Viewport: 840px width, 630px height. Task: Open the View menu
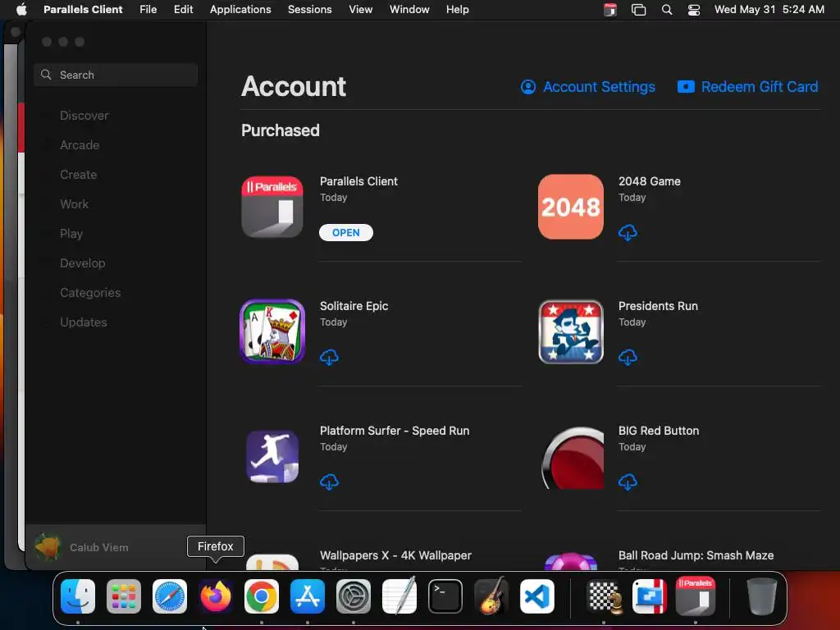361,10
